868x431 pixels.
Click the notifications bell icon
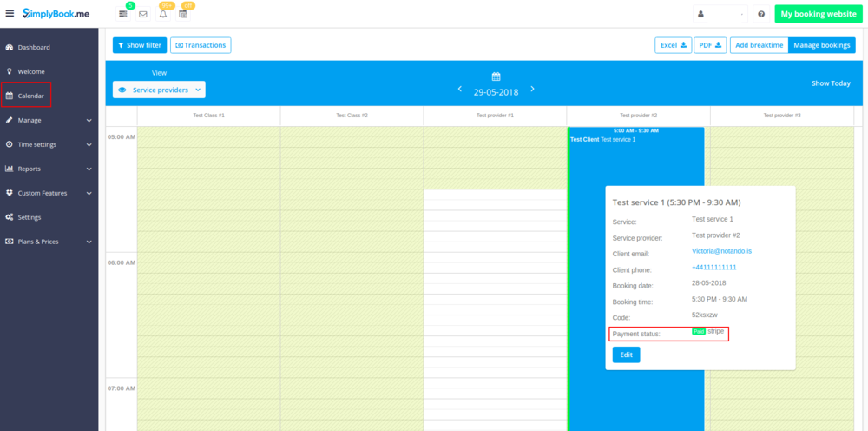point(163,15)
